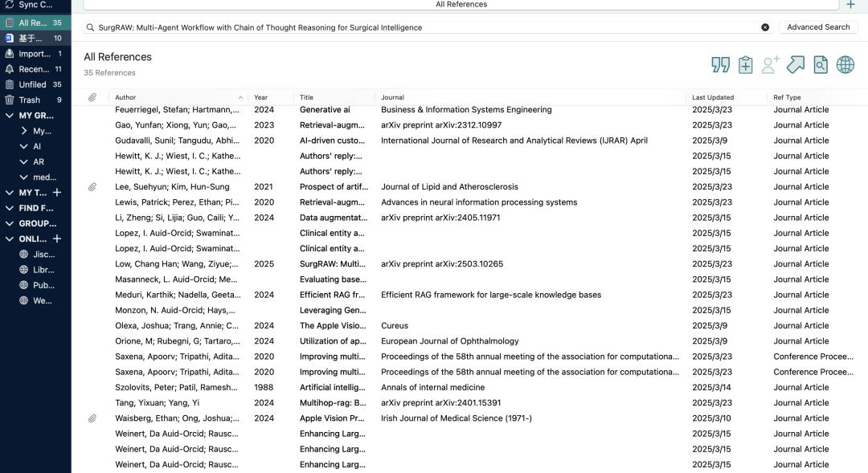Collapse the FIND F... section

[10, 208]
